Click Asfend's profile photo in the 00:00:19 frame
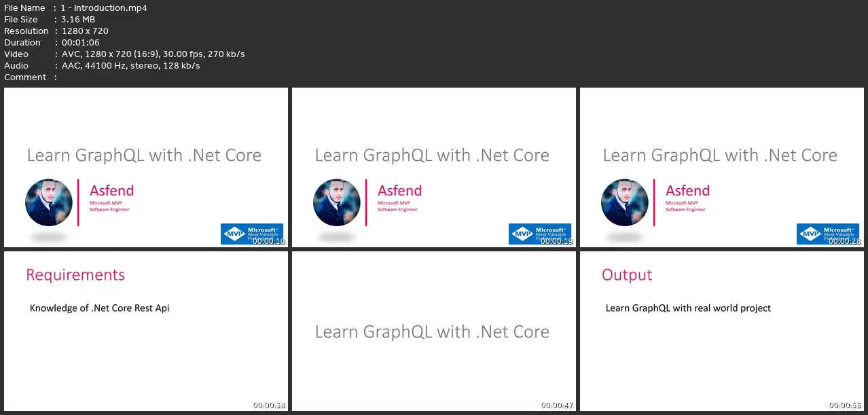The height and width of the screenshot is (415, 868). point(337,202)
